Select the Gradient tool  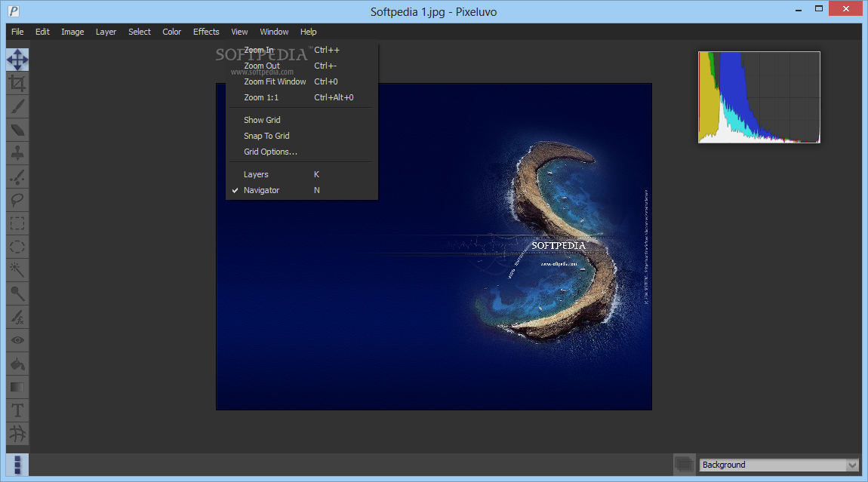pos(17,387)
